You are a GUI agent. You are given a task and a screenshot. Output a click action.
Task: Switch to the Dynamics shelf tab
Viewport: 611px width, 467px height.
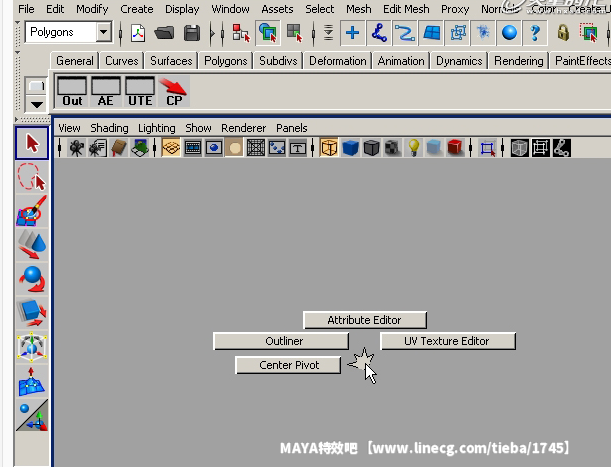(459, 61)
